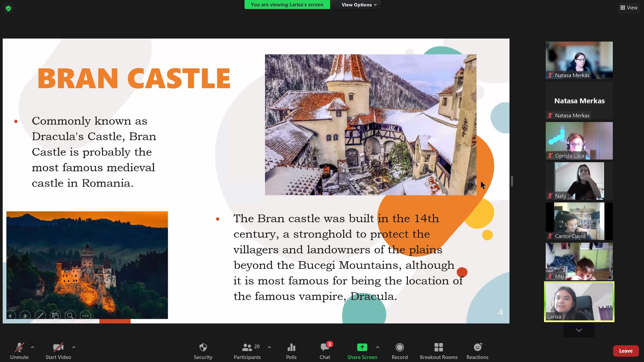
Task: Expand the View Options dropdown
Action: click(359, 5)
